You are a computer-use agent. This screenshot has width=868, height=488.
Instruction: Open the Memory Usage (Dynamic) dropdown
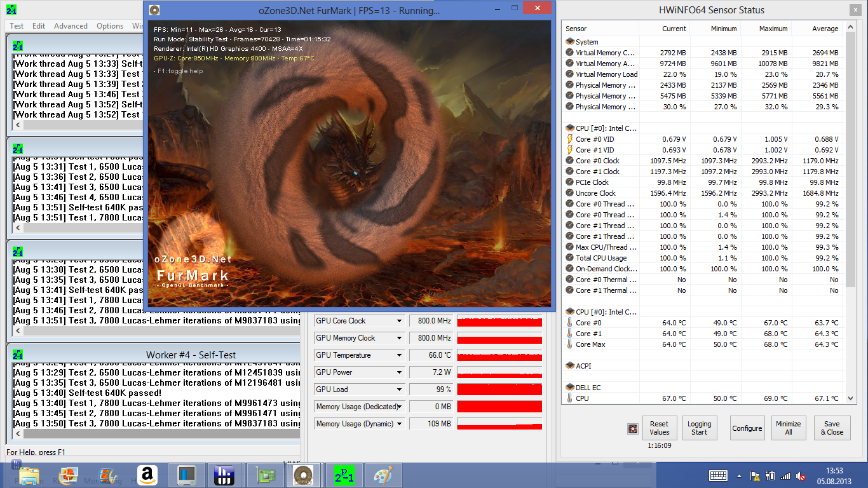(400, 424)
